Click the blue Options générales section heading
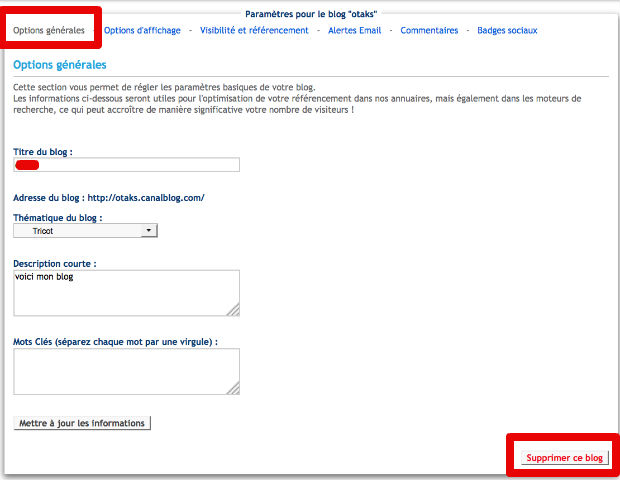Screen dimensions: 620x480 [x=60, y=65]
